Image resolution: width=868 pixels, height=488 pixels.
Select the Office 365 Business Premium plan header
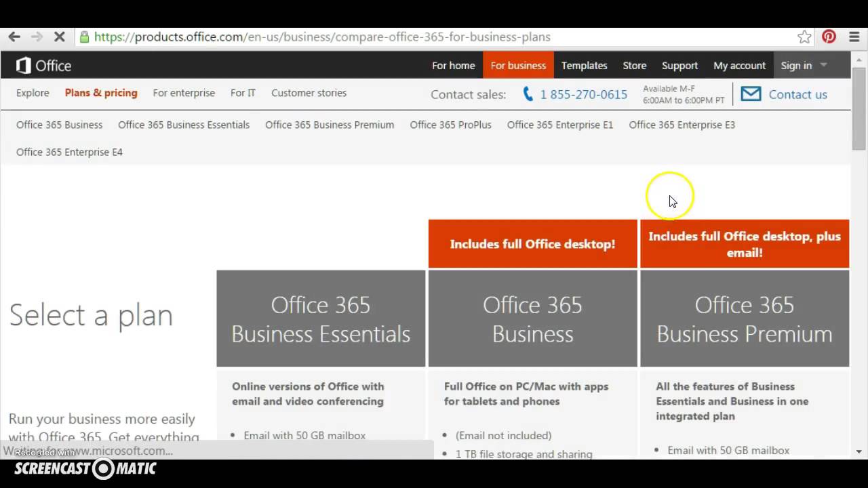pyautogui.click(x=745, y=319)
